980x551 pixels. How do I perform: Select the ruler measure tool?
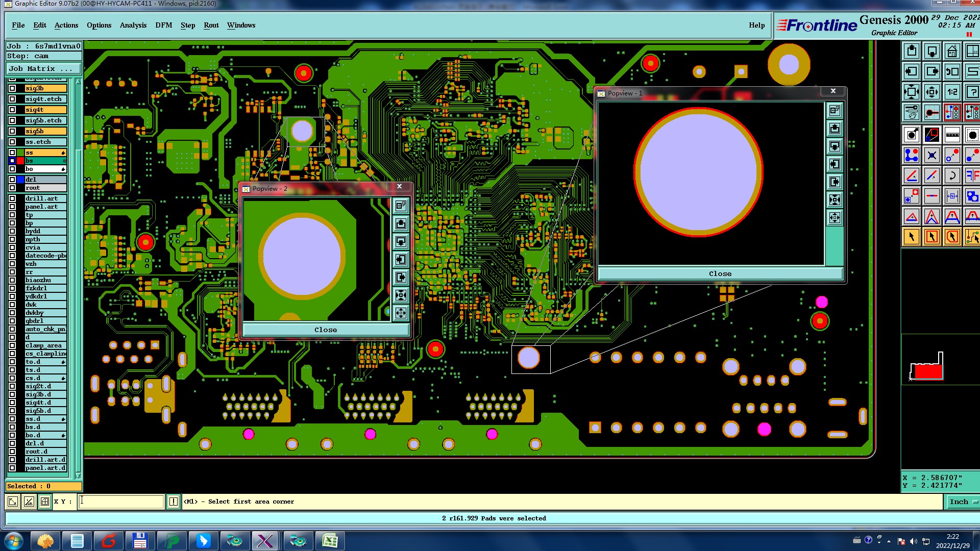[952, 135]
